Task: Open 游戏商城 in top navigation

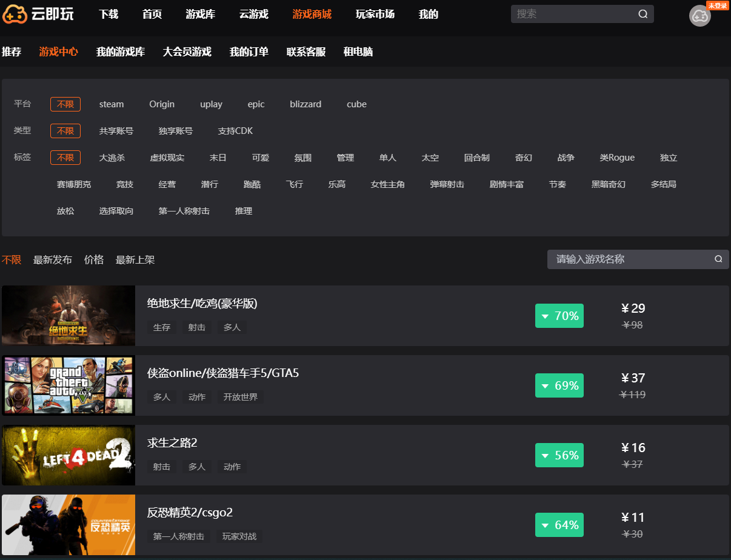Action: (312, 14)
